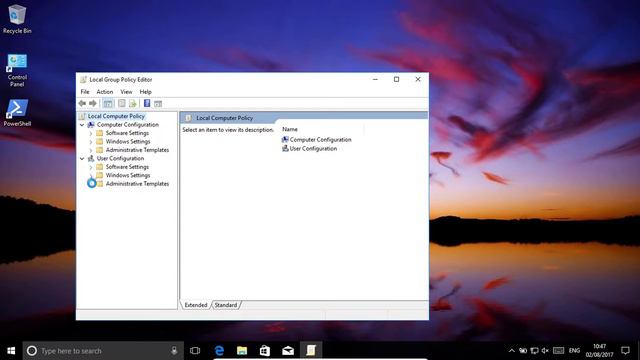Viewport: 640px width, 360px height.
Task: Select Windows Settings under User Configuration
Action: coord(128,175)
